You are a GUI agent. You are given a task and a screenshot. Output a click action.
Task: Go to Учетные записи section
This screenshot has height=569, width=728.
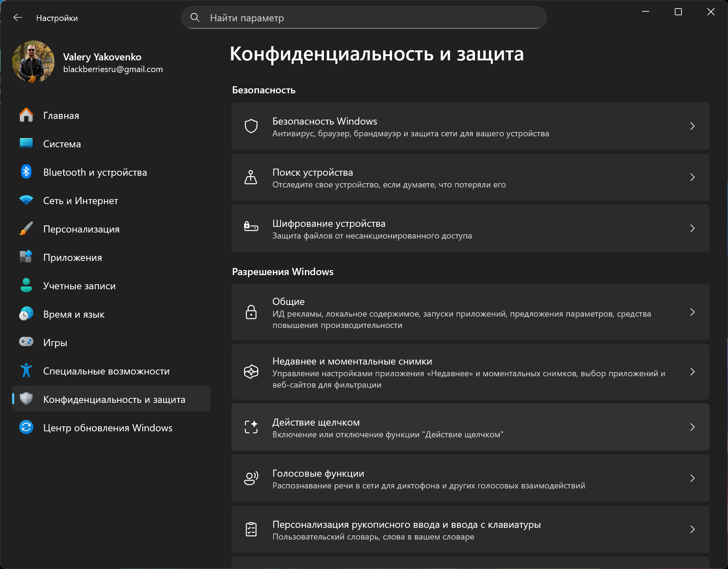pos(111,286)
